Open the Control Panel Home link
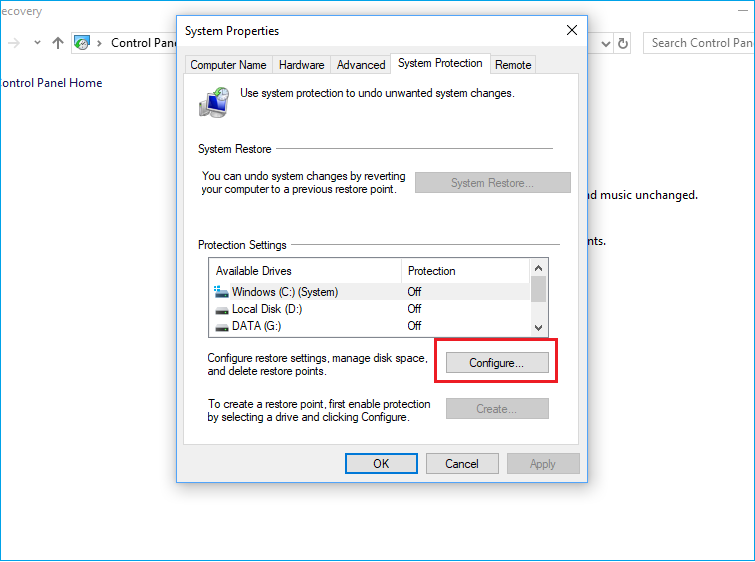755x562 pixels. pyautogui.click(x=52, y=83)
